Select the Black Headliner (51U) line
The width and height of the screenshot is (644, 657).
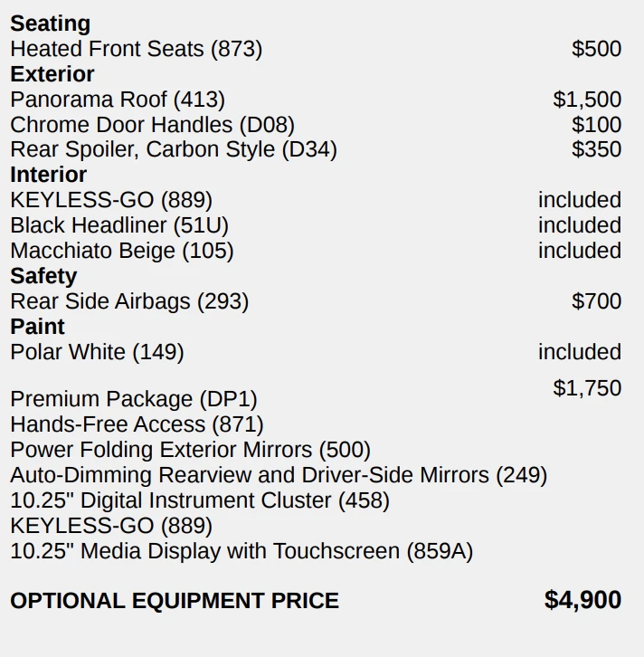point(119,225)
